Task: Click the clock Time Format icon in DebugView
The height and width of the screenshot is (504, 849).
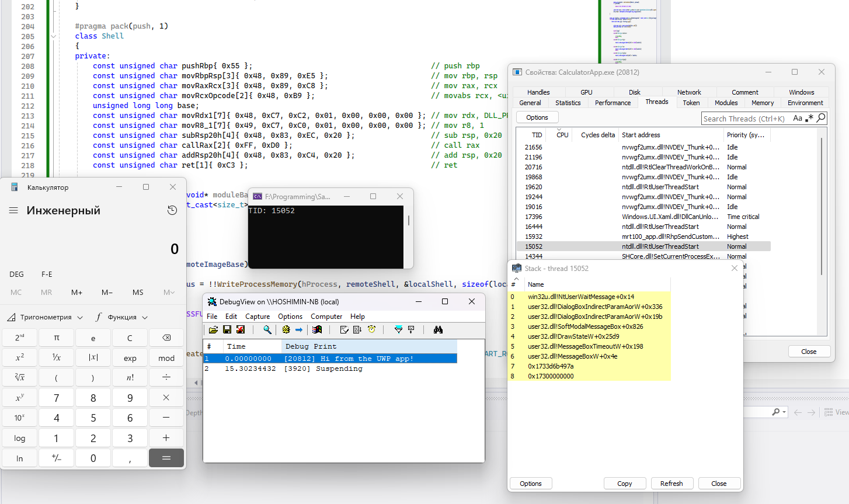Action: click(x=371, y=330)
